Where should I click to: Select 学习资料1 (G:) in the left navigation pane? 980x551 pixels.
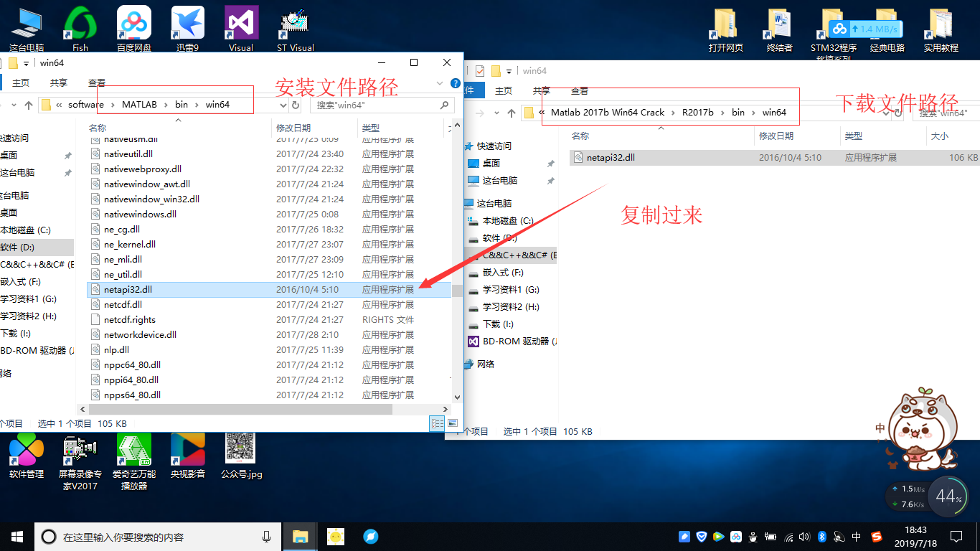[x=29, y=299]
